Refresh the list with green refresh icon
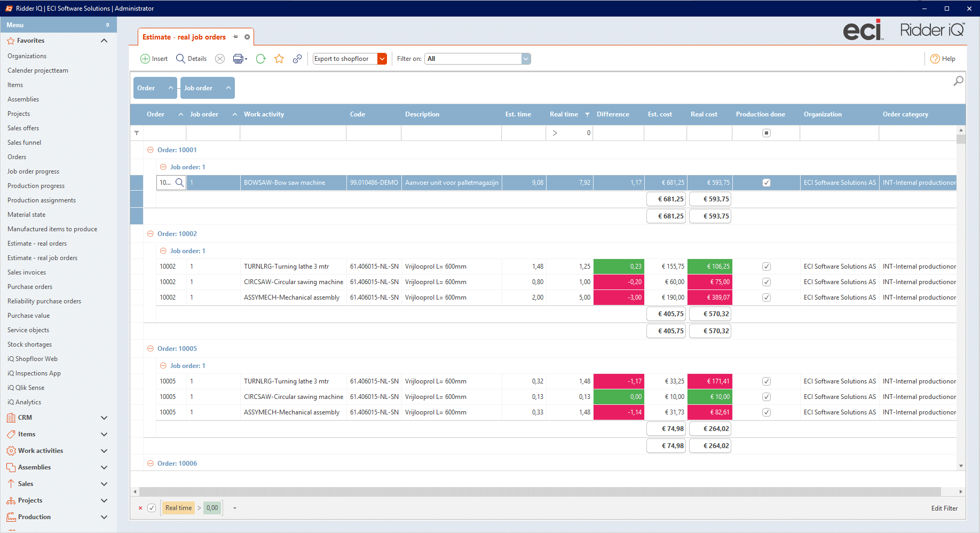 tap(260, 59)
